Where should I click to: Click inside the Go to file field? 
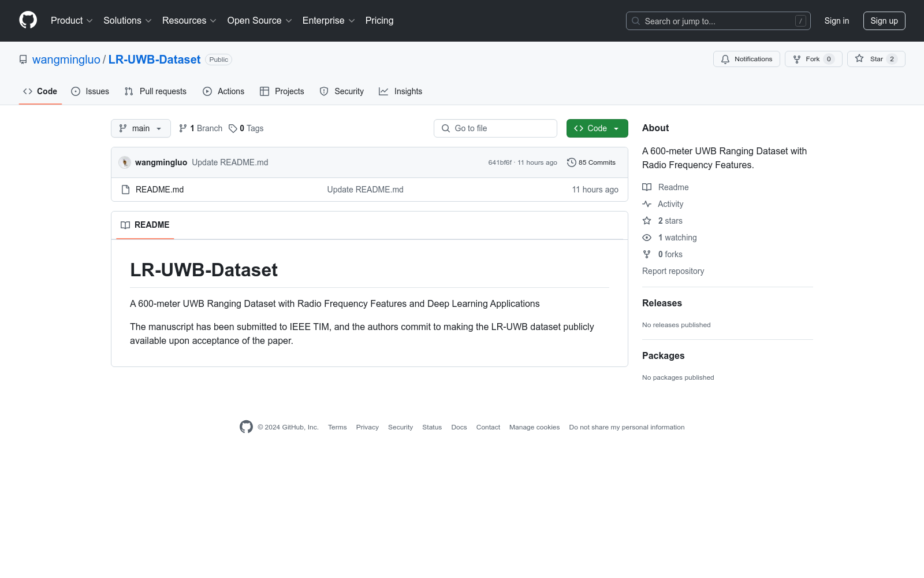(495, 128)
